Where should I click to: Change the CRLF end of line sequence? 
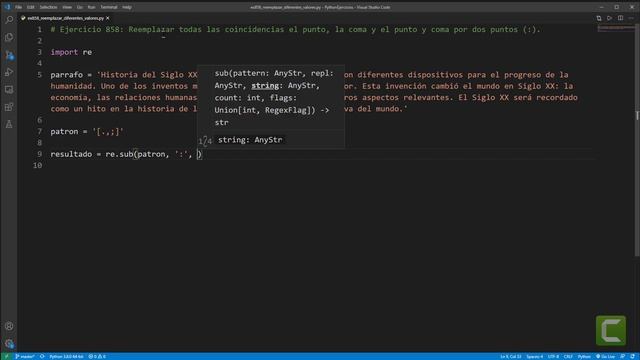[x=568, y=356]
